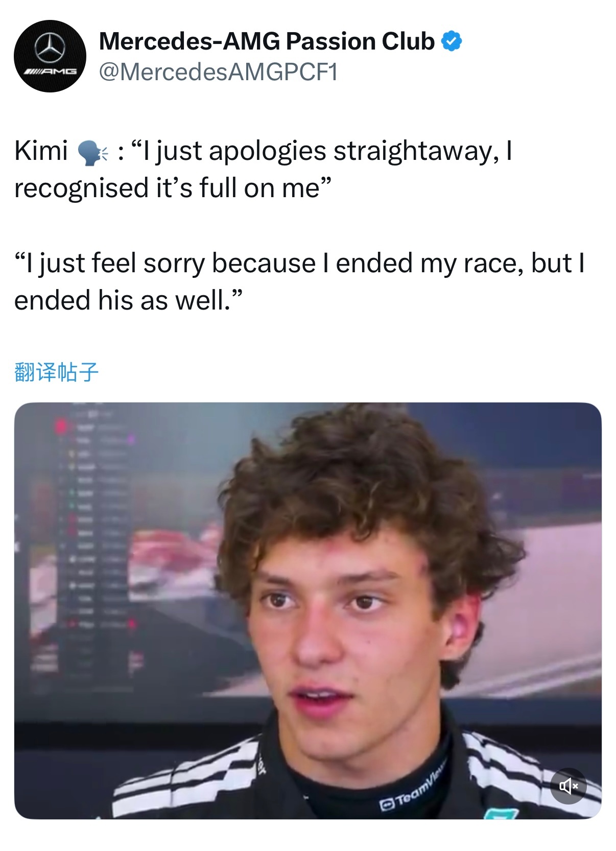Open the Mercedes-AMG profile avatar
The width and height of the screenshot is (616, 851).
(50, 56)
